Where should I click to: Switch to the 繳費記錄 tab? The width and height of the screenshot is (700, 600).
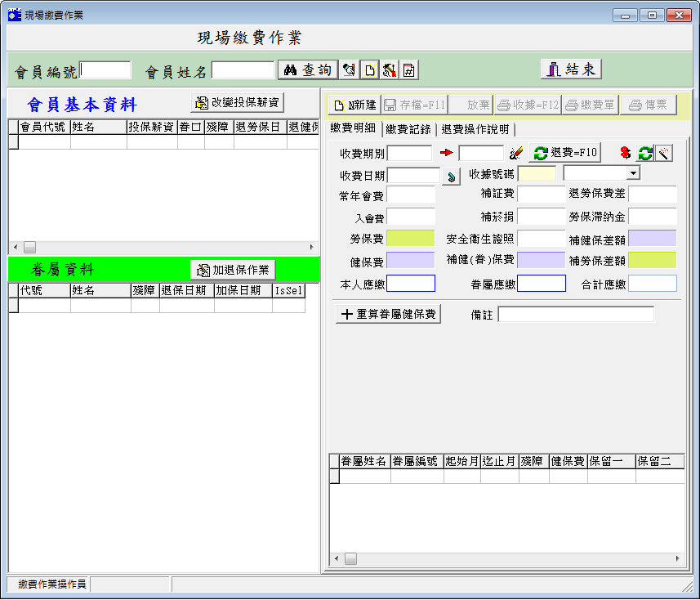(x=409, y=128)
